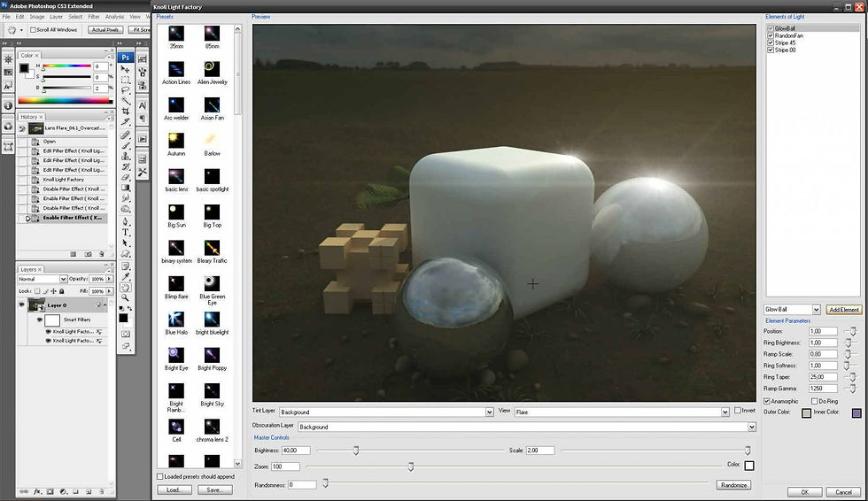This screenshot has height=501, width=868.
Task: Select the Rectangular Marquee tool
Action: [126, 81]
